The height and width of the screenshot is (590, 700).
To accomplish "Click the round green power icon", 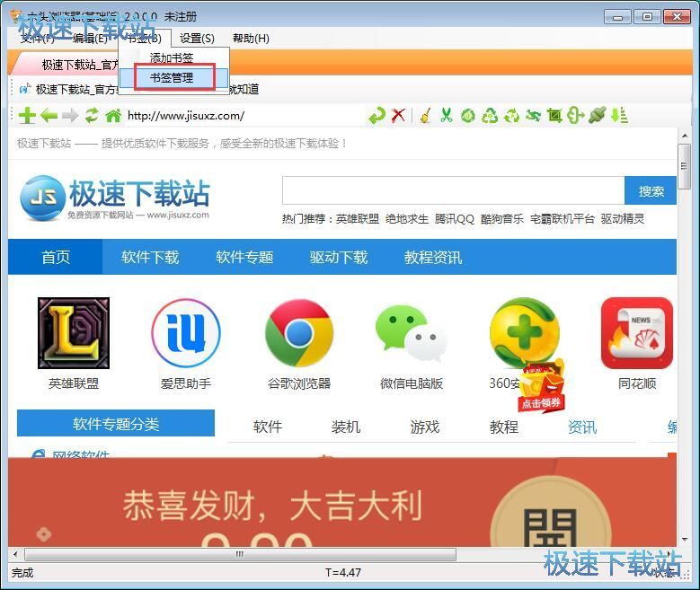I will [x=467, y=116].
